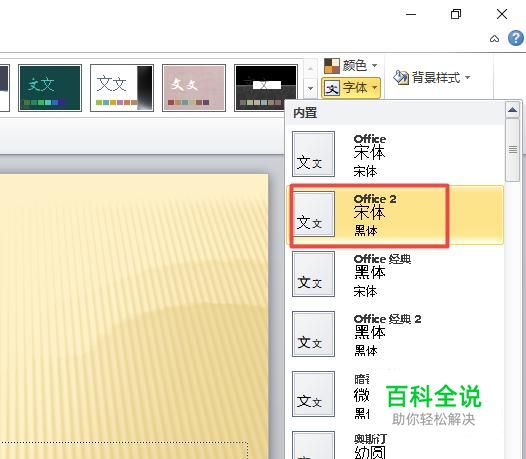Click the Office 2 font preview icon
This screenshot has height=459, width=526.
click(x=313, y=214)
